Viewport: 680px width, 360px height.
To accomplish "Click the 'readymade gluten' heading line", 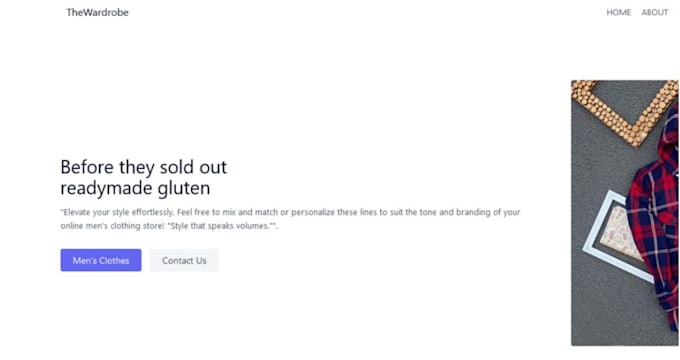I will pyautogui.click(x=135, y=188).
